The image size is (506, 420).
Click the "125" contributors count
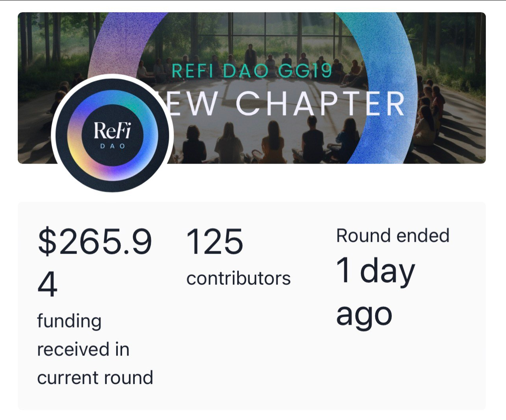pos(214,242)
